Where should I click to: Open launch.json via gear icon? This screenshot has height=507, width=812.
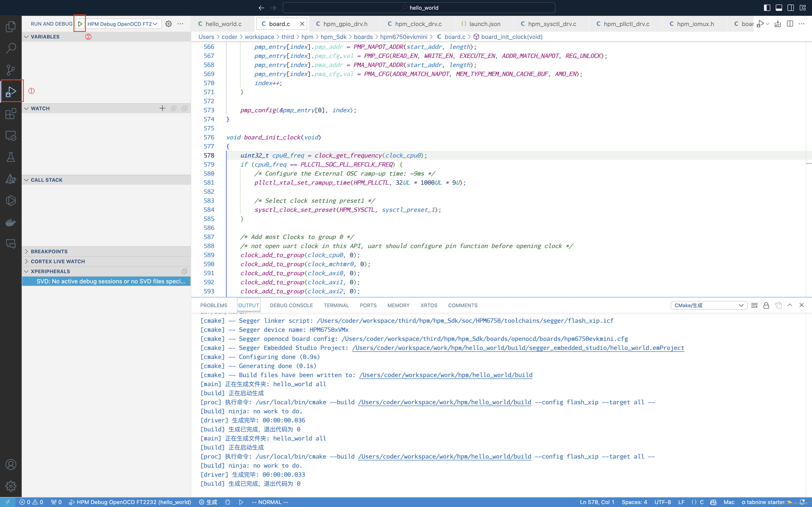(x=168, y=24)
